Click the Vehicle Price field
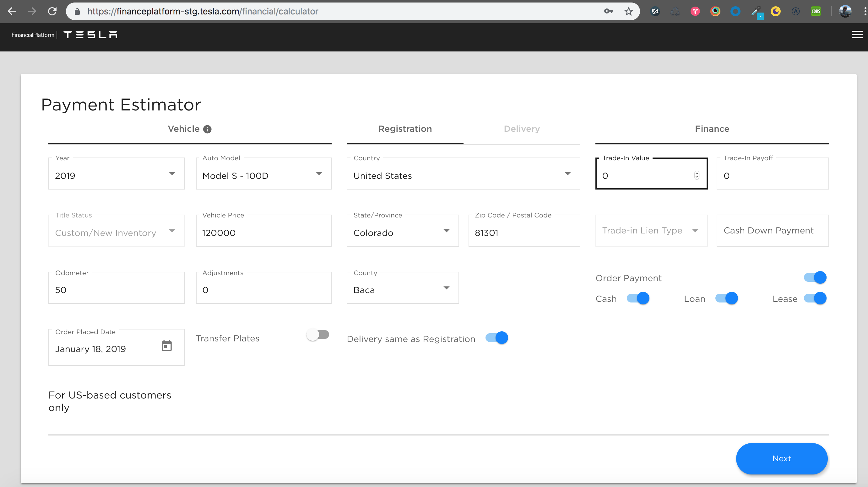This screenshot has width=868, height=487. point(263,231)
